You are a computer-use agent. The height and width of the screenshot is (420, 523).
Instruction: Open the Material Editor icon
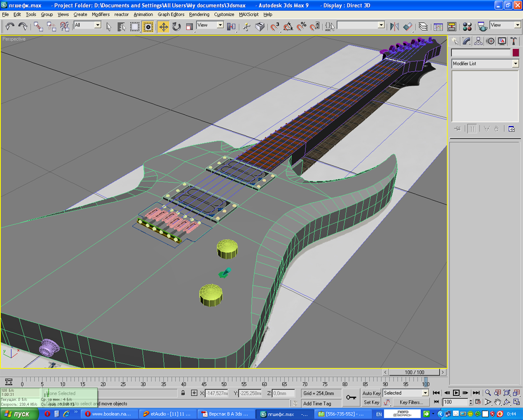coord(467,27)
